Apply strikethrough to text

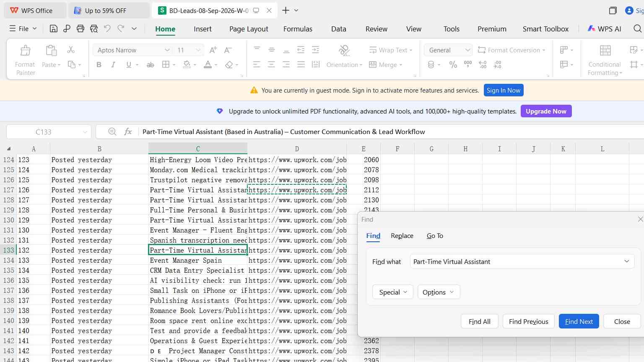point(150,65)
